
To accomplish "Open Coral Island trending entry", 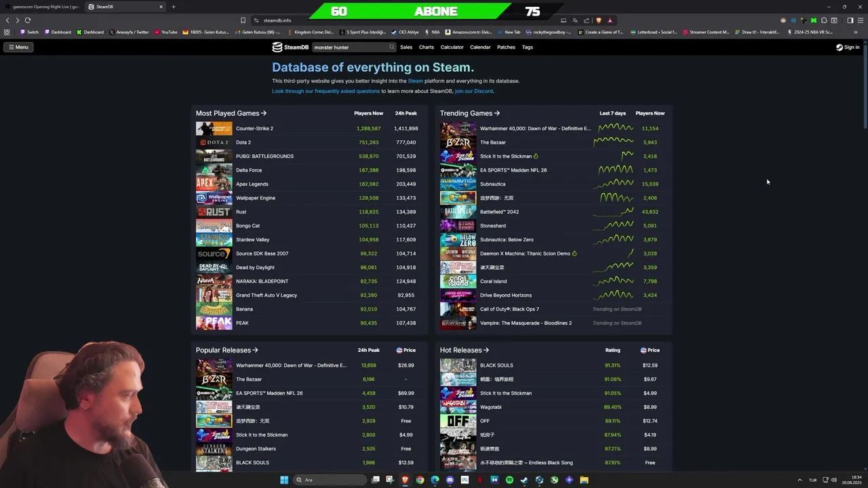I will click(x=493, y=281).
